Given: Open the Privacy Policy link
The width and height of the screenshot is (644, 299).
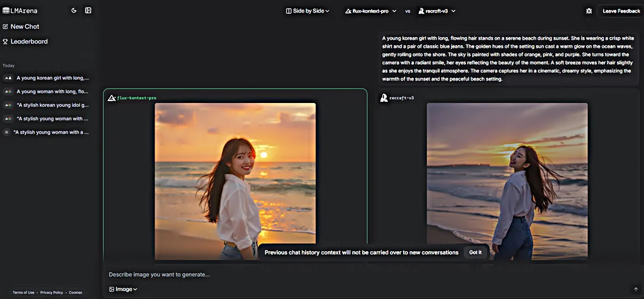Looking at the screenshot, I should (52, 293).
